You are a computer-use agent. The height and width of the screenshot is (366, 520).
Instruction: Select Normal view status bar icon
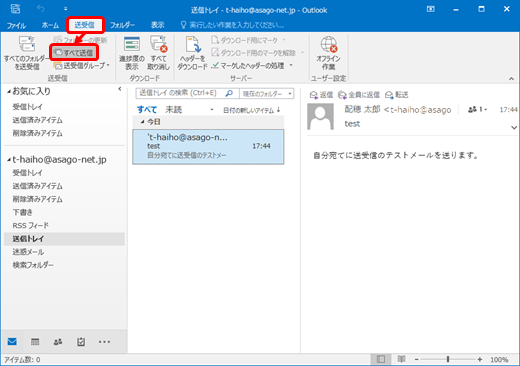coord(381,359)
